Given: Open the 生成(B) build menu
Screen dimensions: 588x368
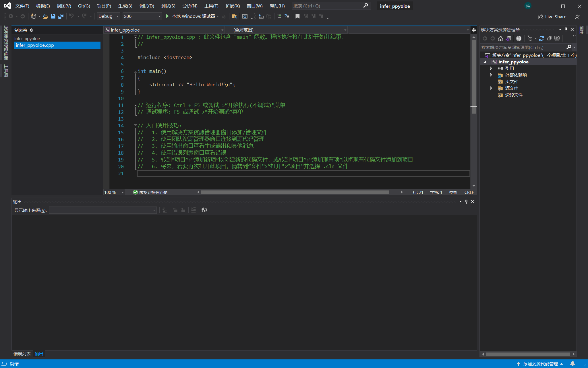Looking at the screenshot, I should point(125,6).
